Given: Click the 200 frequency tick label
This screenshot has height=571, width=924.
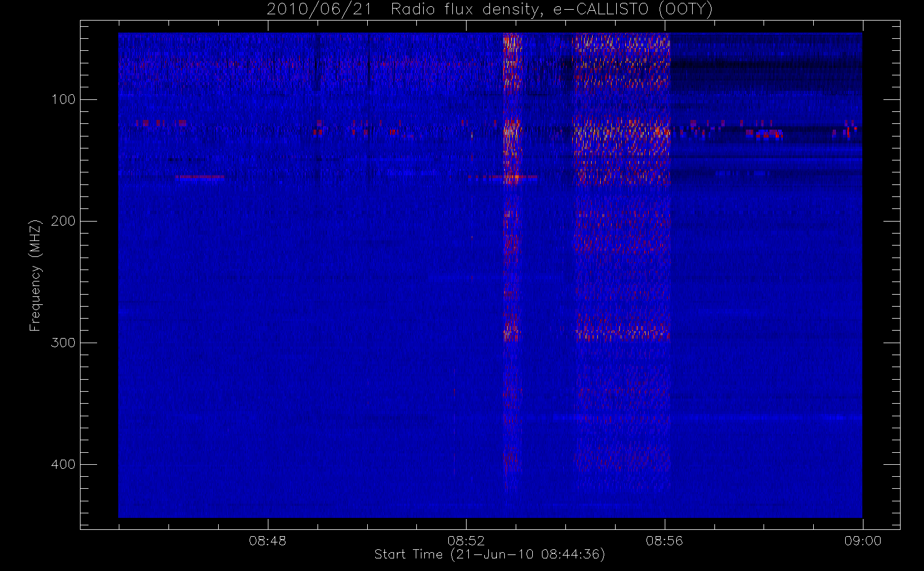Looking at the screenshot, I should 63,222.
